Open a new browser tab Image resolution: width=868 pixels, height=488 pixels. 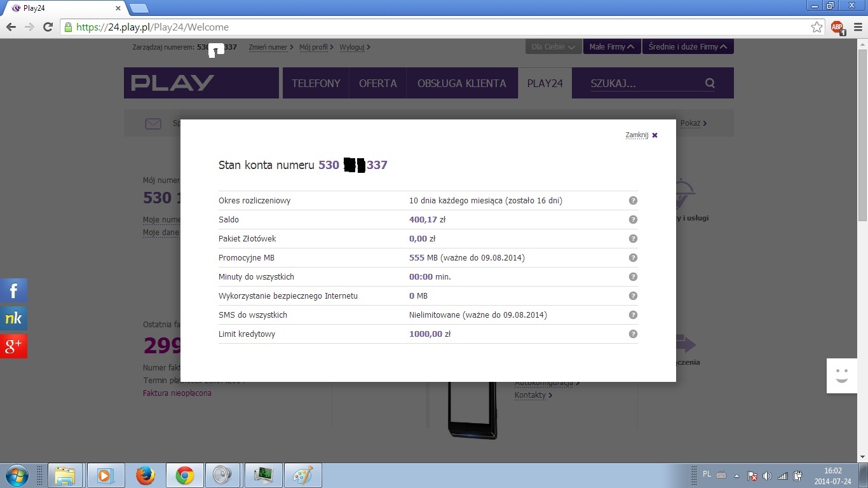[x=139, y=8]
